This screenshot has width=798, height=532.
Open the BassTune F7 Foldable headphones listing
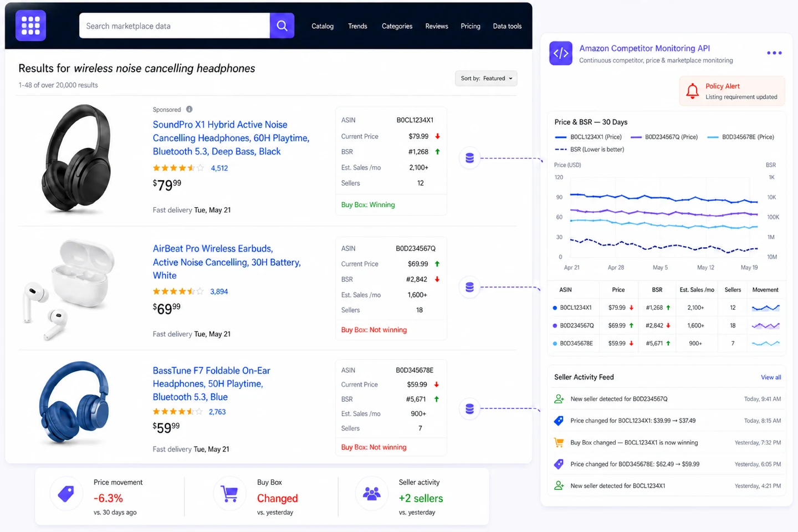tap(211, 383)
